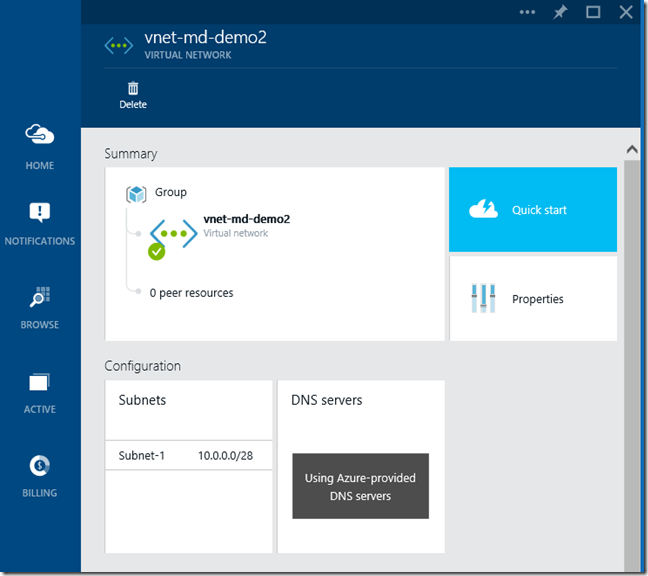This screenshot has width=648, height=576.
Task: Click the Properties sliders icon
Action: click(483, 298)
